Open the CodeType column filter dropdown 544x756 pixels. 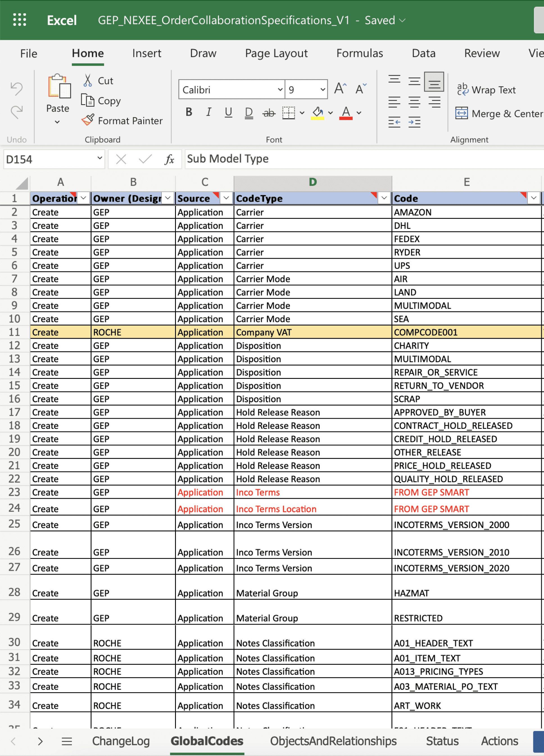click(x=384, y=198)
